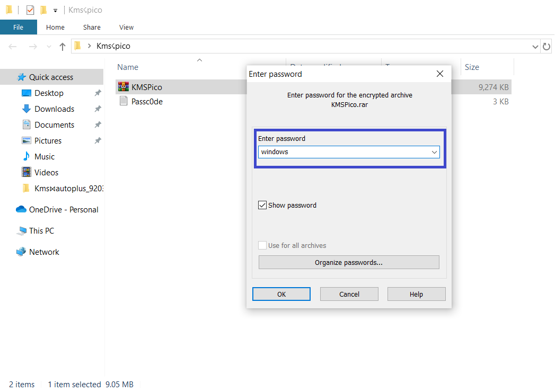This screenshot has height=392, width=555.
Task: Open the Recent locations dropdown arrow
Action: pyautogui.click(x=49, y=46)
